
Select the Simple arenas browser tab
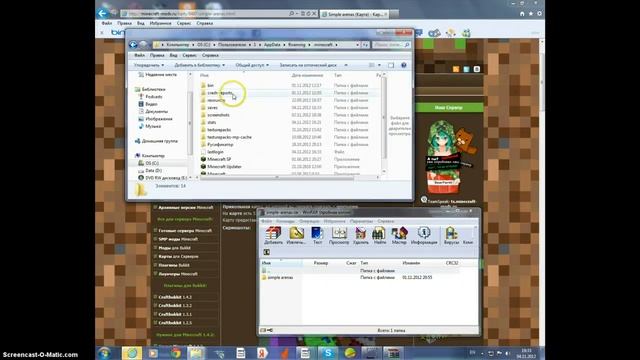pos(354,14)
